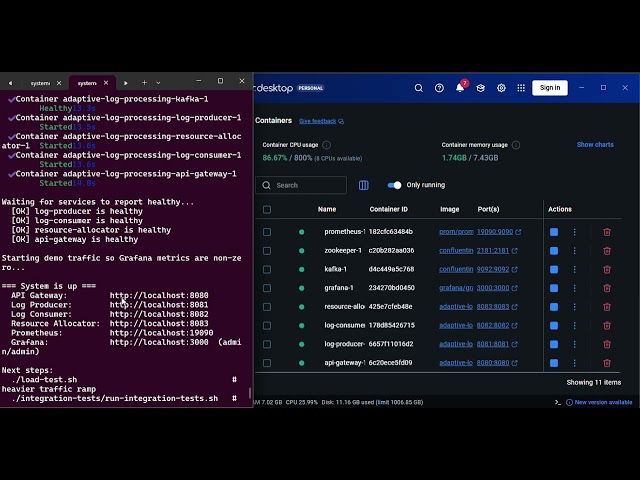Delete the kafka-1 container
Image resolution: width=640 pixels, height=480 pixels.
tap(607, 269)
